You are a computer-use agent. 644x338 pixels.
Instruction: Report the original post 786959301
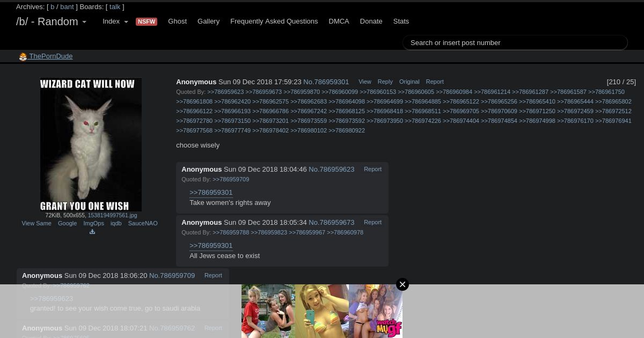435,82
